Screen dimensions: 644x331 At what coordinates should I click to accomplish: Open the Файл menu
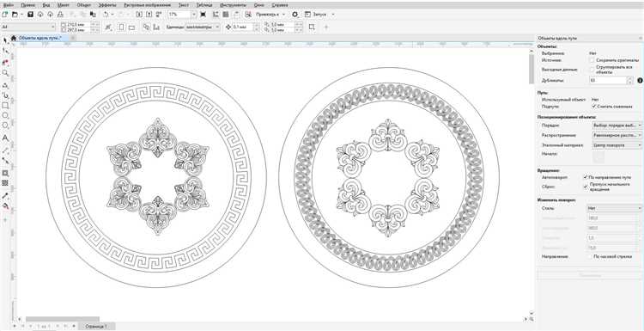pos(8,5)
